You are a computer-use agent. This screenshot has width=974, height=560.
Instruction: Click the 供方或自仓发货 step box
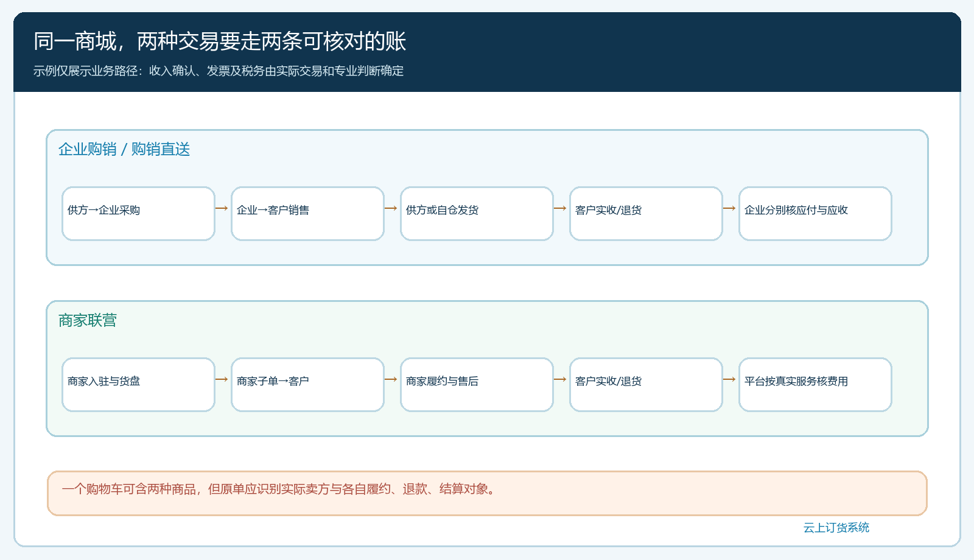tap(477, 214)
